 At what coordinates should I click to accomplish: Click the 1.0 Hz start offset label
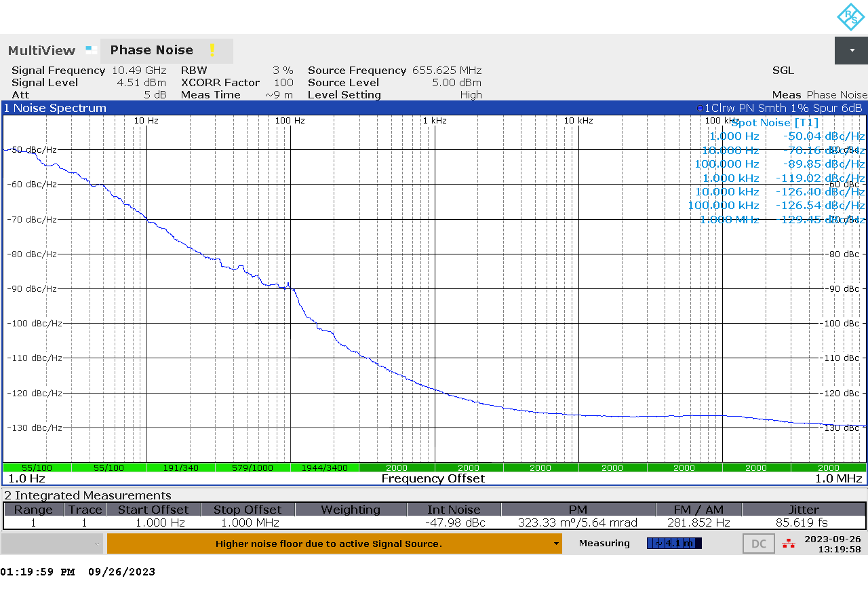click(26, 478)
